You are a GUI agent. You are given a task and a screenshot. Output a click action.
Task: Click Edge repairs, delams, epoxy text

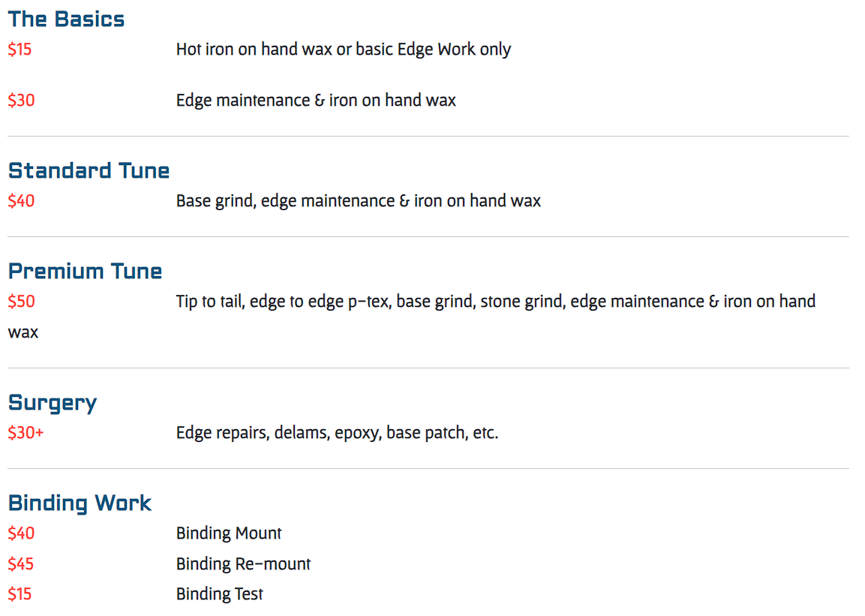click(337, 433)
